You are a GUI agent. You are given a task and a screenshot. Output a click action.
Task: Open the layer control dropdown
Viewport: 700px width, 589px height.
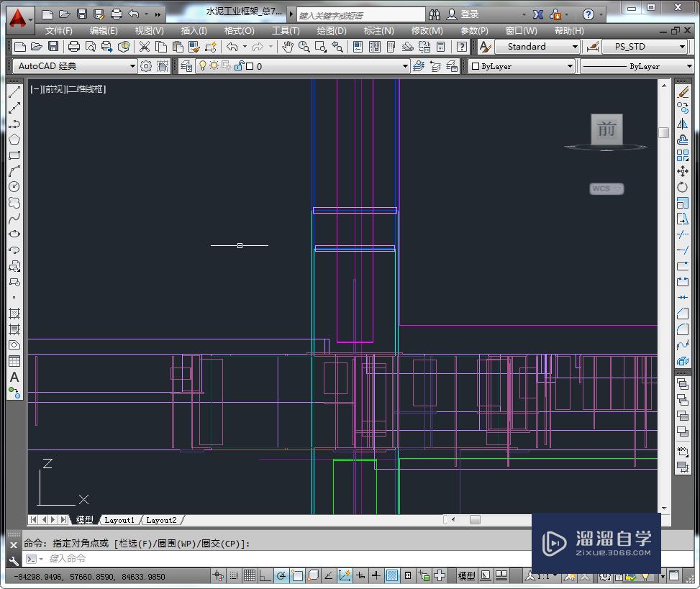click(406, 65)
